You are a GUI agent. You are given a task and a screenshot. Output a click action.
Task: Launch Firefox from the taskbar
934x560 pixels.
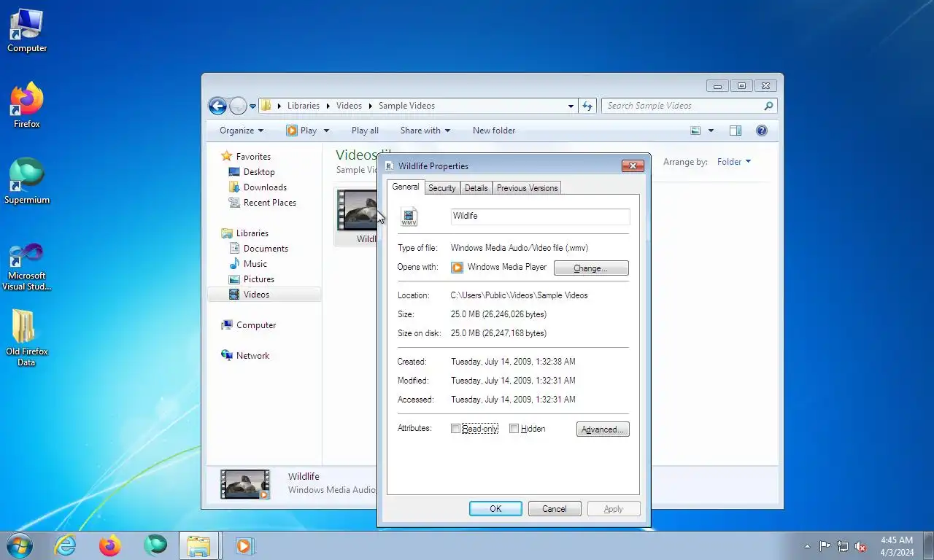[110, 545]
